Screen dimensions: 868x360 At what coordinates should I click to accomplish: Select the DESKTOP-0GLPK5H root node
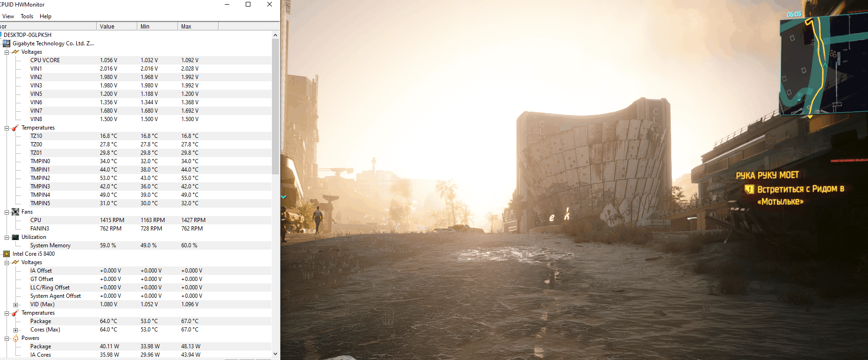[28, 35]
